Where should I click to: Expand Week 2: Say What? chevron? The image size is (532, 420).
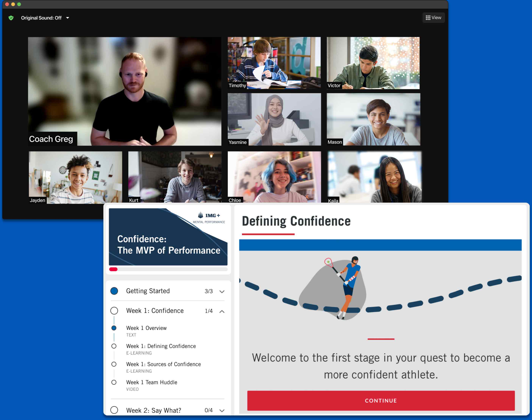222,411
